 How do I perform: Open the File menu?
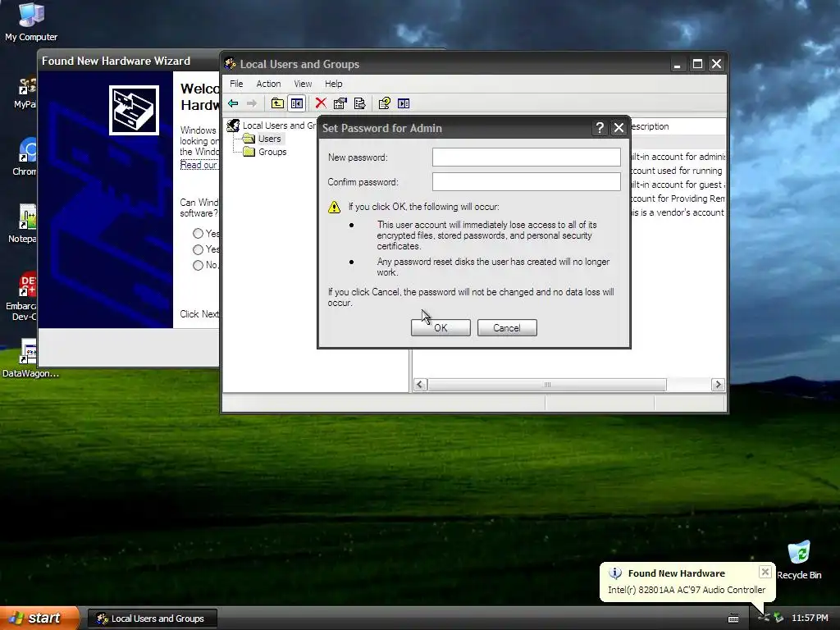point(236,84)
